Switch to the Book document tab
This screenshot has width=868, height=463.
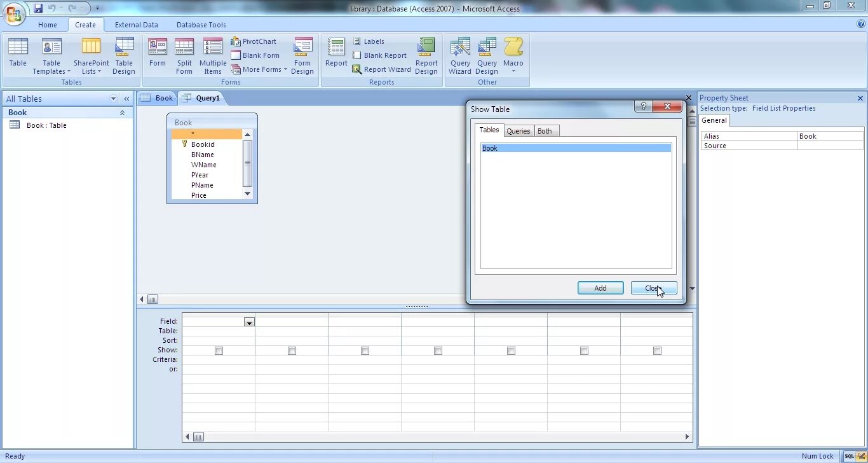(157, 98)
